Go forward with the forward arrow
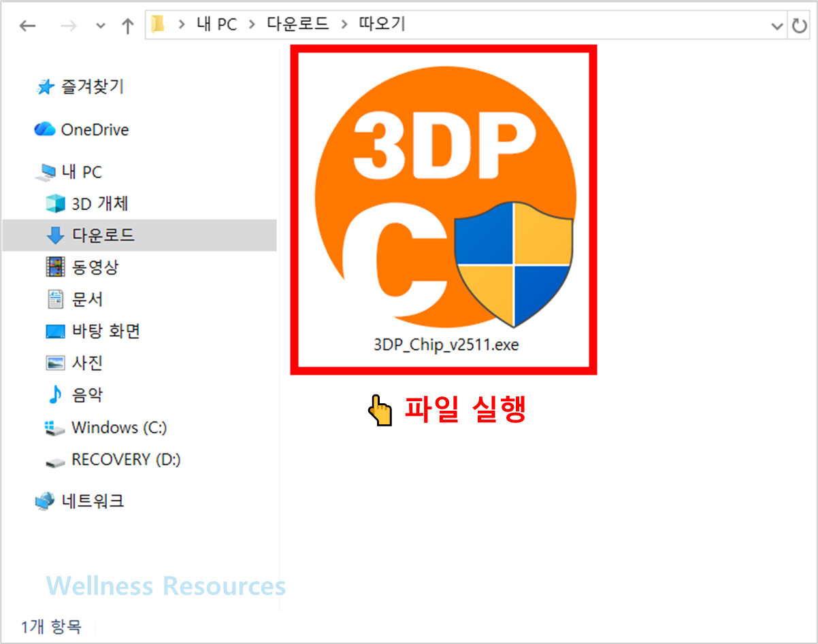Viewport: 818px width, 644px height. point(68,26)
